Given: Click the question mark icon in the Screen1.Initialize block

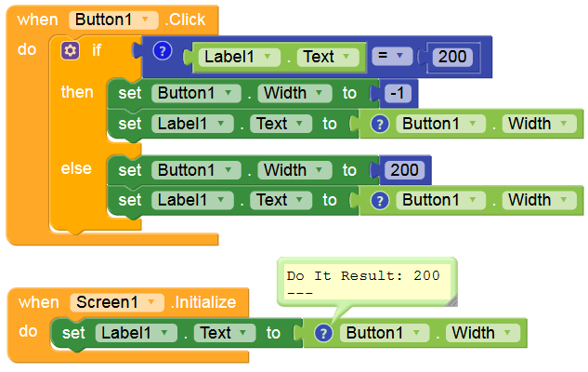Looking at the screenshot, I should pyautogui.click(x=323, y=333).
